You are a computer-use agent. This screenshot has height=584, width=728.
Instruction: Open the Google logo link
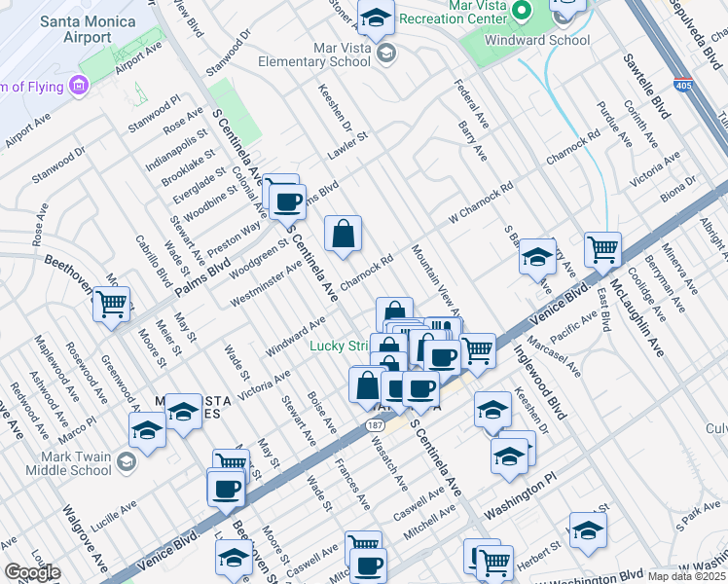coord(32,572)
